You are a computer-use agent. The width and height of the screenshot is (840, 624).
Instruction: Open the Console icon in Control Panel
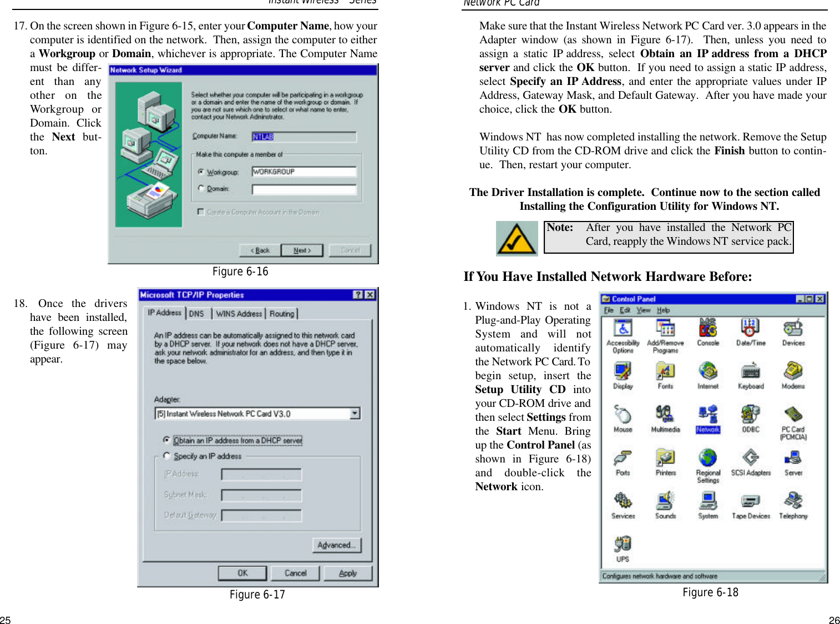click(x=708, y=333)
